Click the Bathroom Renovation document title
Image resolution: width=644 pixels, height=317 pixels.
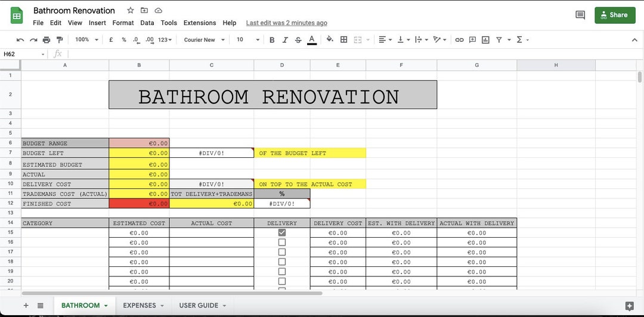(74, 11)
